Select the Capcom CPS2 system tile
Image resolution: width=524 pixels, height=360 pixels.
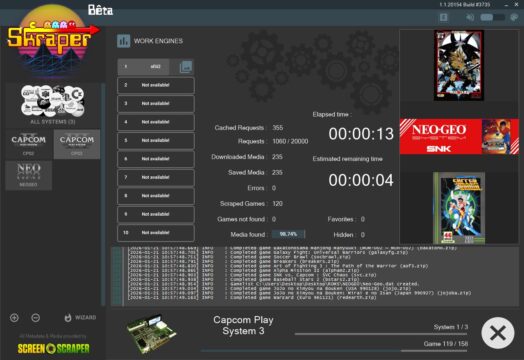pos(29,144)
